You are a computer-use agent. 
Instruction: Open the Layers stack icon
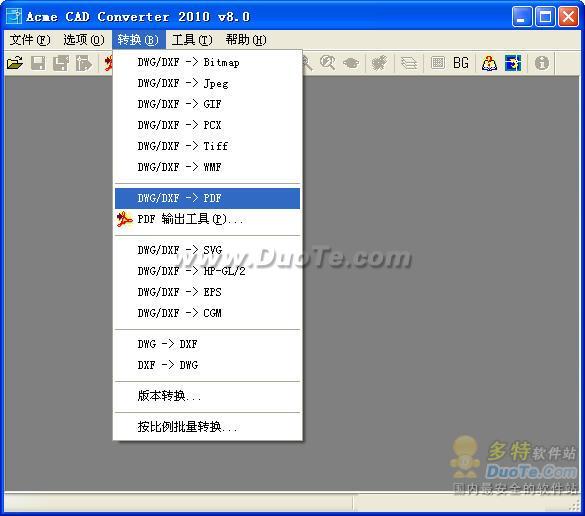click(x=409, y=63)
